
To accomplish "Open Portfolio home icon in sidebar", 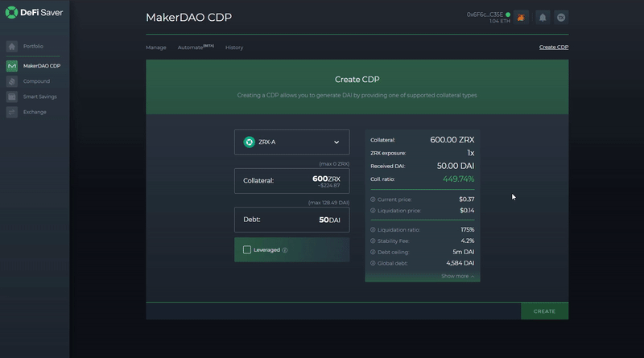I will click(x=12, y=47).
